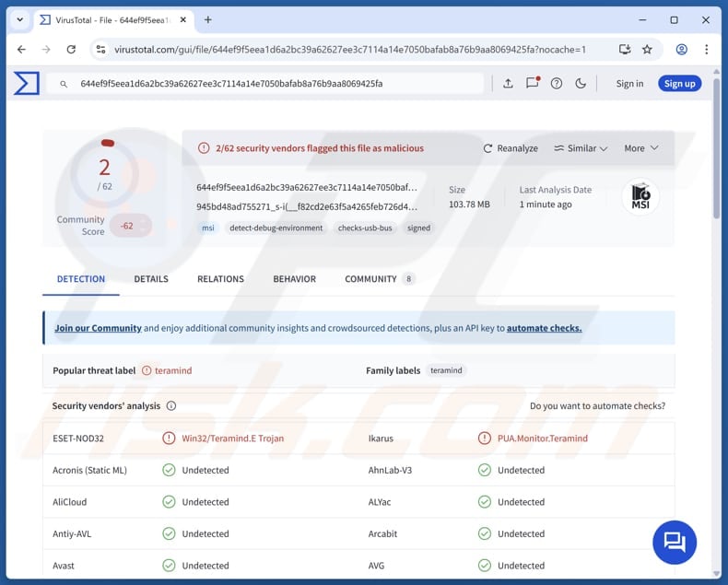Click the browser forward arrow
The height and width of the screenshot is (585, 728).
click(46, 49)
